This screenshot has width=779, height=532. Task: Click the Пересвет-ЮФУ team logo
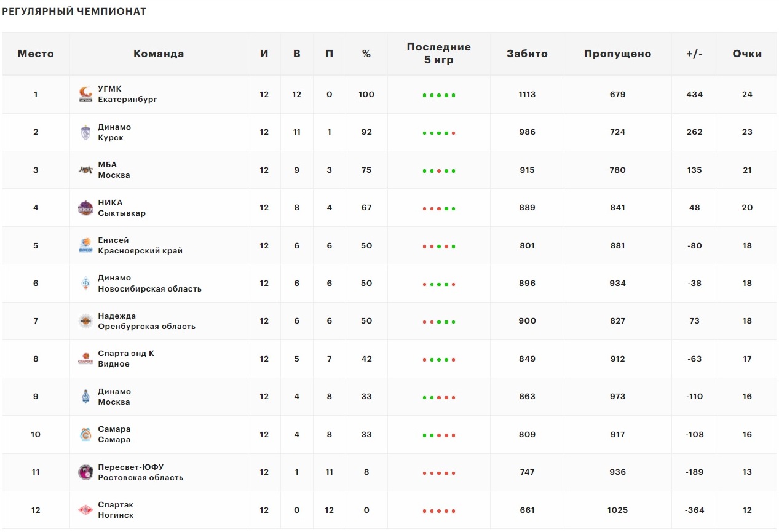[x=85, y=472]
